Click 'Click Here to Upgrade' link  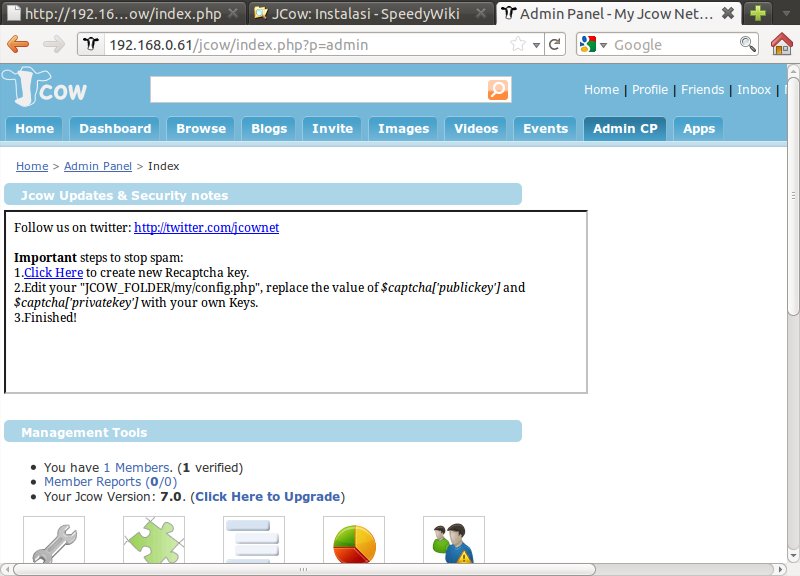pos(267,496)
